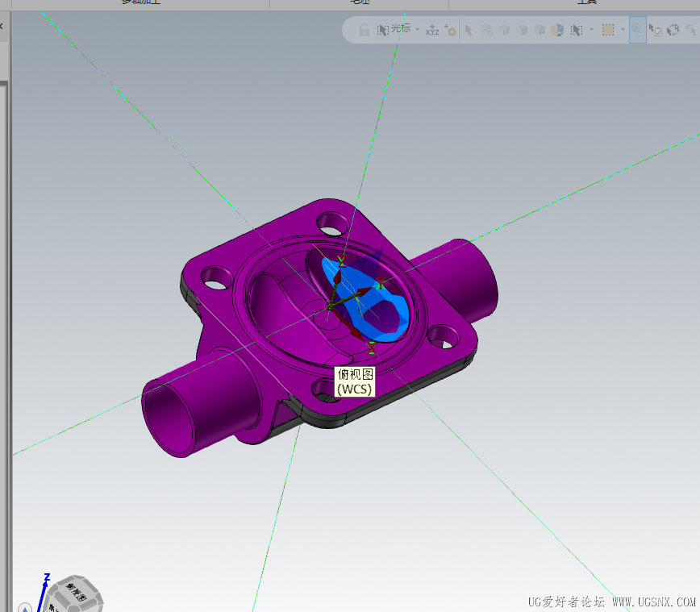Click the cube with checkmark icon

tap(485, 30)
